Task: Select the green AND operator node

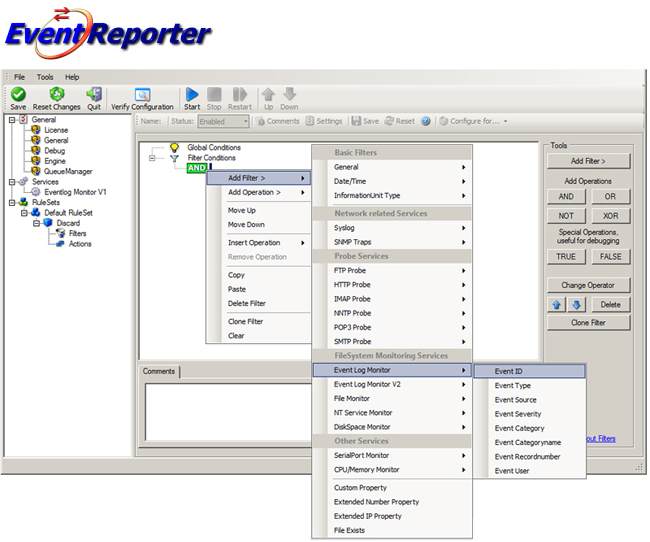Action: [x=196, y=168]
